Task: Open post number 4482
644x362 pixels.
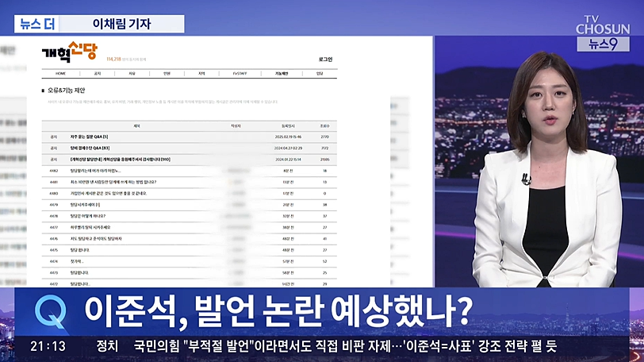Action: click(95, 171)
